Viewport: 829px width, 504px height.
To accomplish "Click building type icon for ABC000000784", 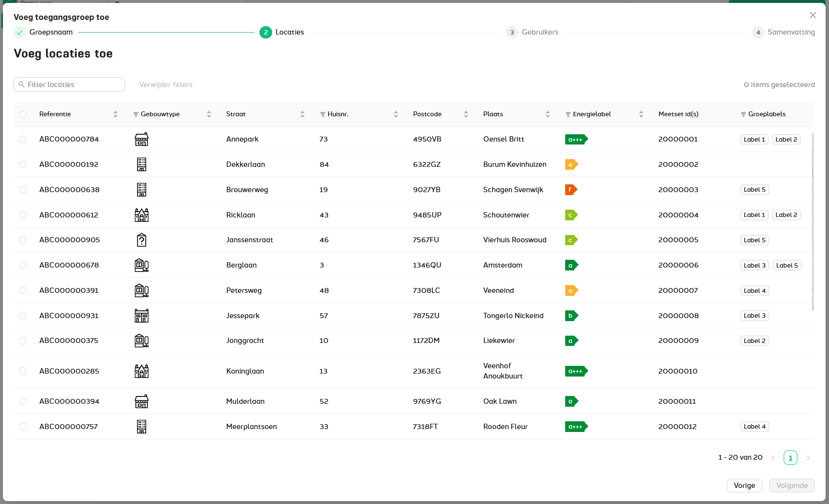I will pyautogui.click(x=141, y=140).
